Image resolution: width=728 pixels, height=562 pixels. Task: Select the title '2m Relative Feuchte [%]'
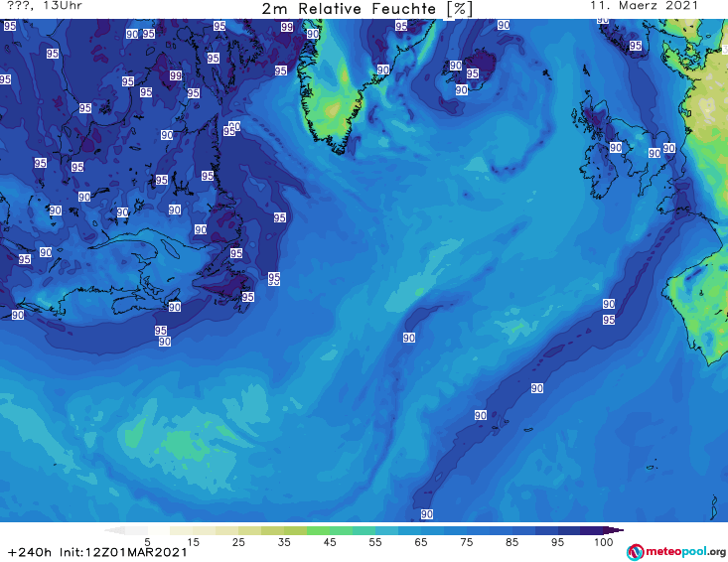366,9
